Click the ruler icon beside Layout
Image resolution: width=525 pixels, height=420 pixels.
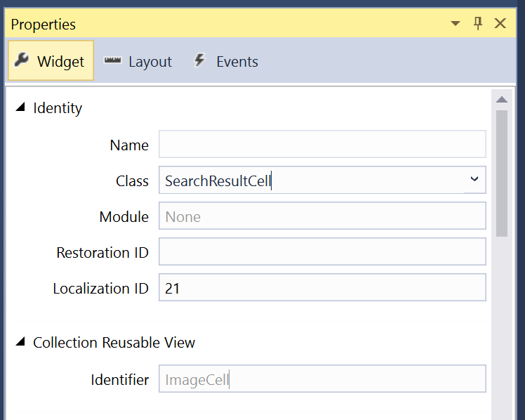112,61
